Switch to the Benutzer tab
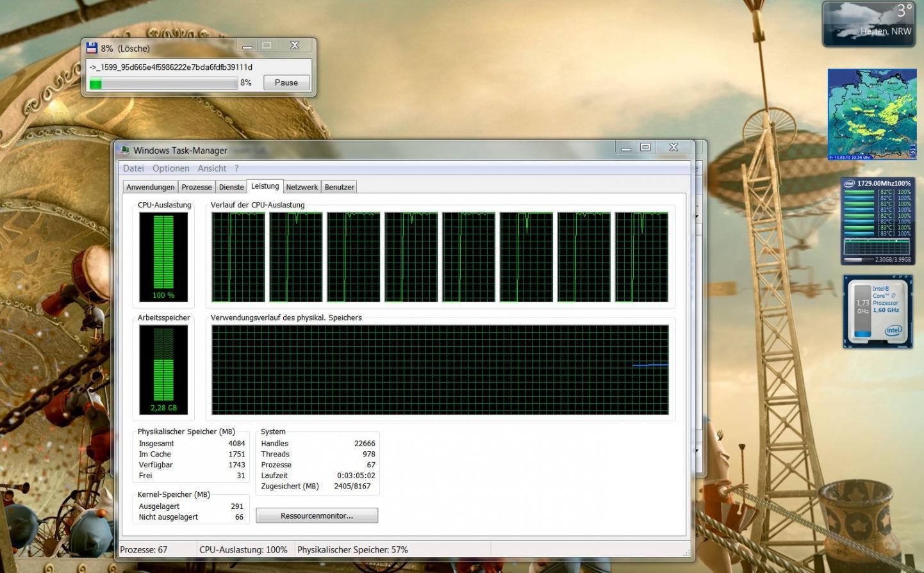Screen dimensions: 924x573 pos(339,187)
